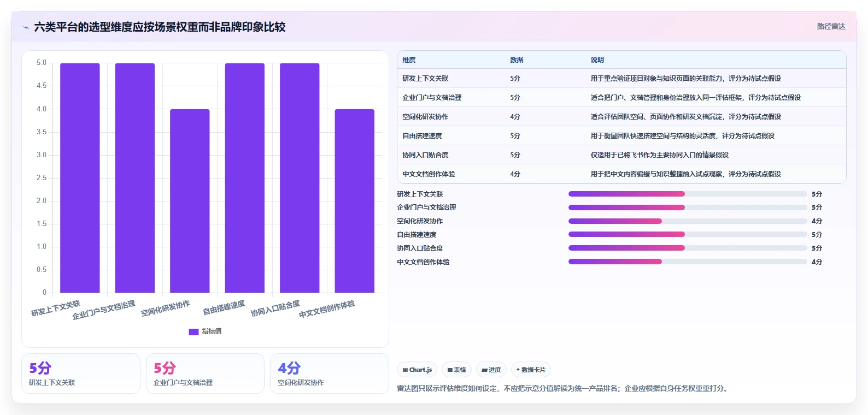868x415 pixels.
Task: Select the 表格 tag
Action: (x=456, y=370)
